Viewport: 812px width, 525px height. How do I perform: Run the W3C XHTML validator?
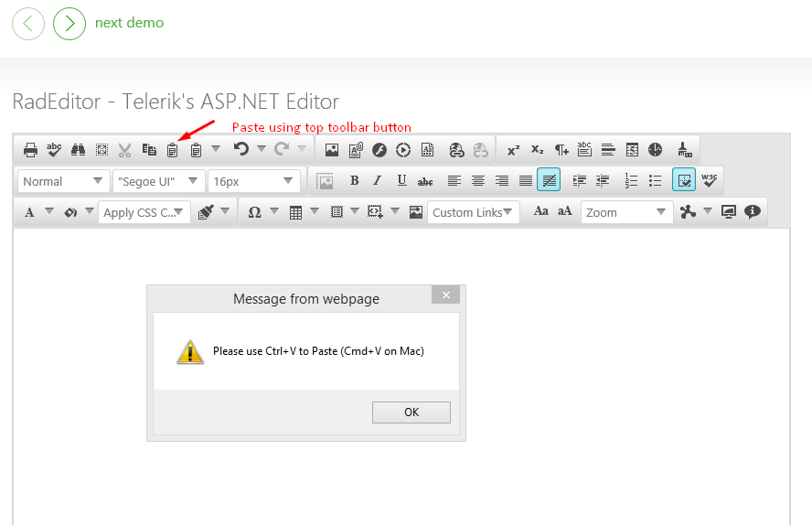coord(710,181)
